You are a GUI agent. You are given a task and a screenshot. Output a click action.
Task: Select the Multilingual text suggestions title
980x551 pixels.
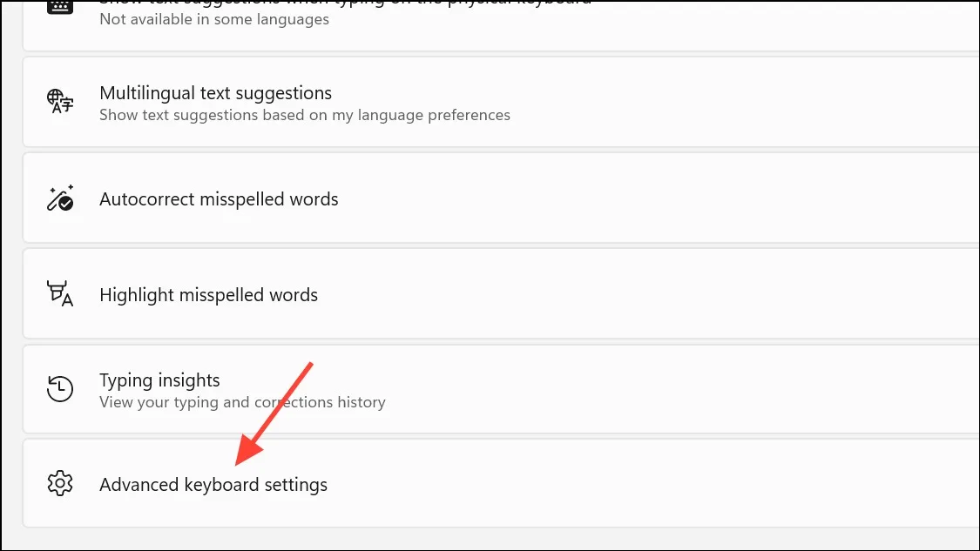coord(216,93)
